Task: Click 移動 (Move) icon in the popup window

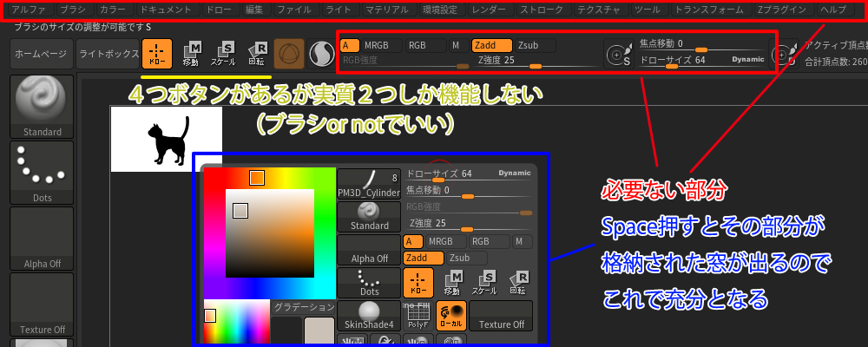Action: (451, 283)
